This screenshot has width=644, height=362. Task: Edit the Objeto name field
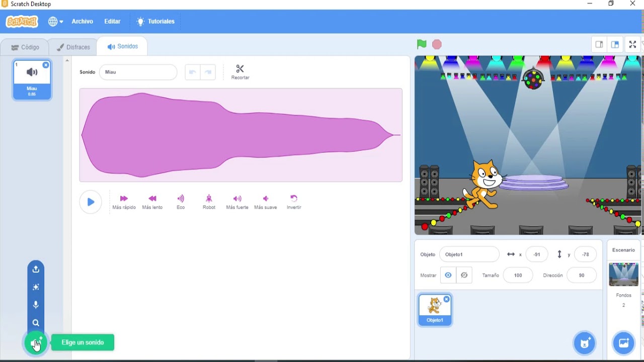click(469, 254)
